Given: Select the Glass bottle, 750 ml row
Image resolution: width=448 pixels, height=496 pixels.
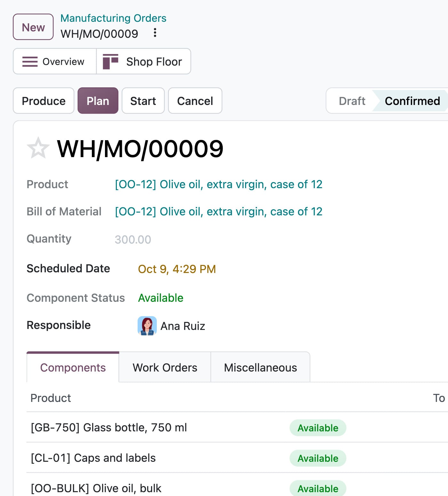Looking at the screenshot, I should (x=237, y=428).
